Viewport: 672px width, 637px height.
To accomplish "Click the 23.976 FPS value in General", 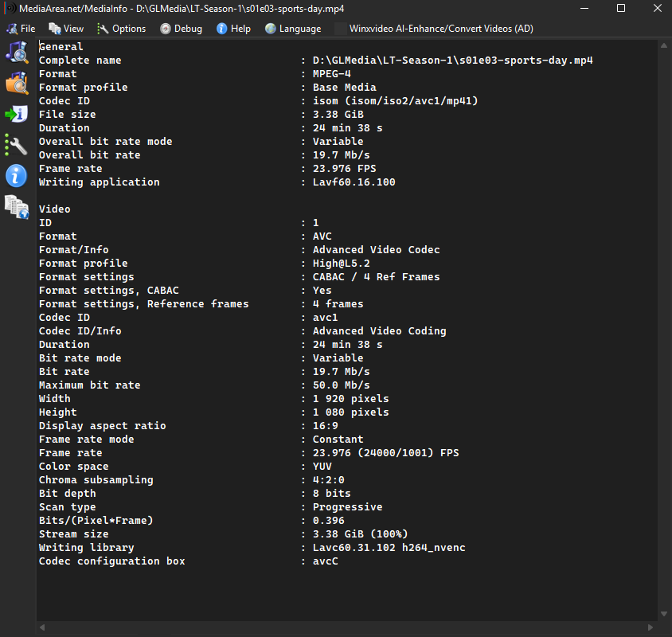I will click(x=345, y=169).
